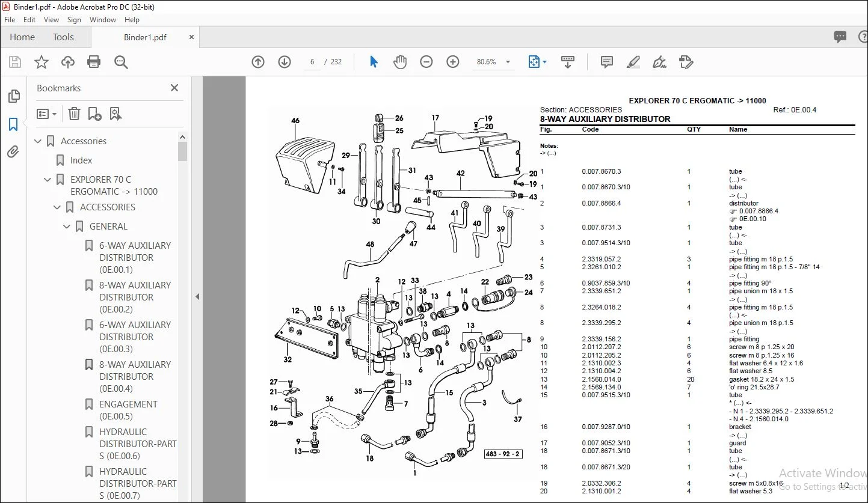Upload the file with the cloud arrow icon
The image size is (868, 503).
(x=68, y=62)
